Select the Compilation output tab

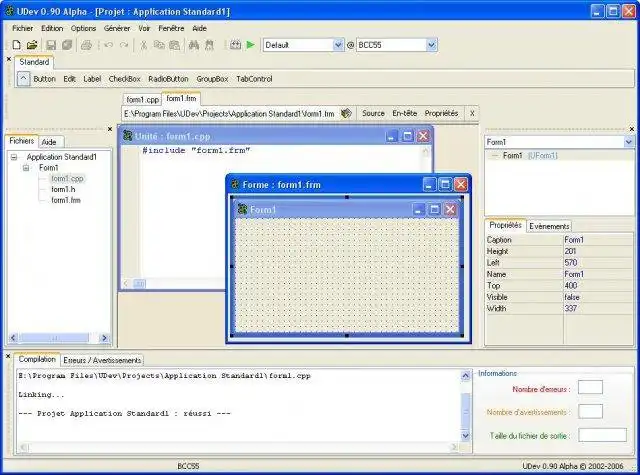[37, 359]
